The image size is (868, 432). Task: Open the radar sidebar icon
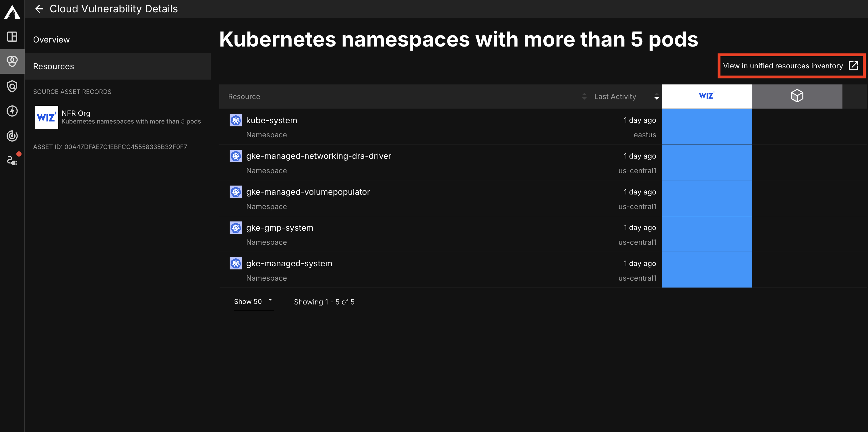[x=12, y=136]
